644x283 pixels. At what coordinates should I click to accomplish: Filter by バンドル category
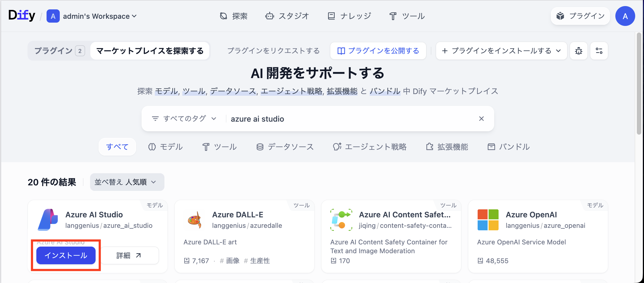[509, 147]
